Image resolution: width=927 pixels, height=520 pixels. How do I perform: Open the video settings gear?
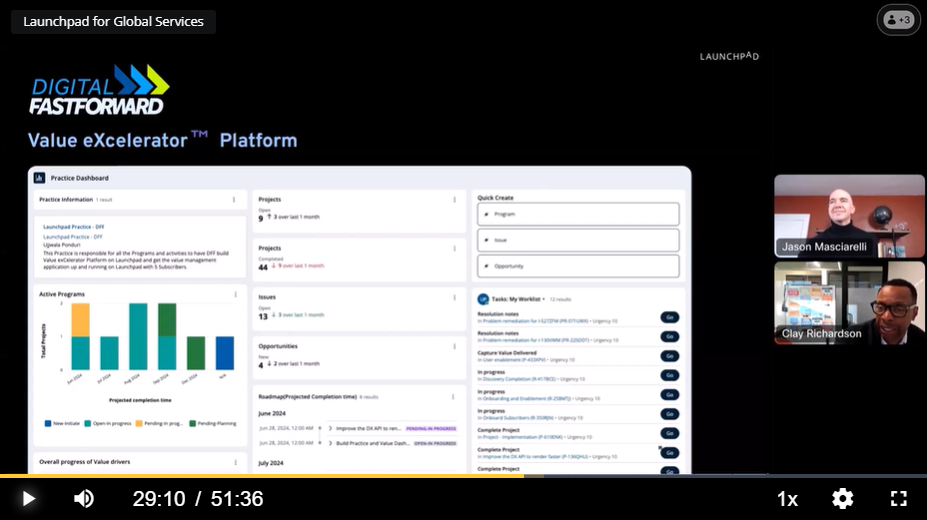pos(842,499)
